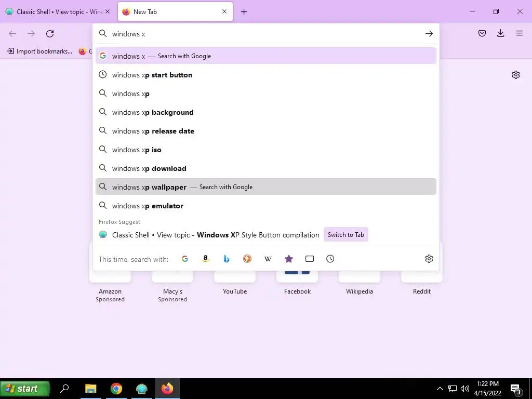Search this time with Amazon icon
Viewport: 532px width, 399px height.
point(206,259)
